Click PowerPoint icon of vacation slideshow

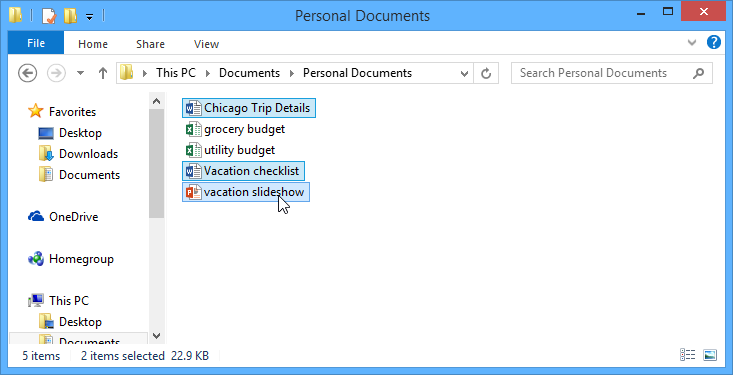[x=194, y=192]
